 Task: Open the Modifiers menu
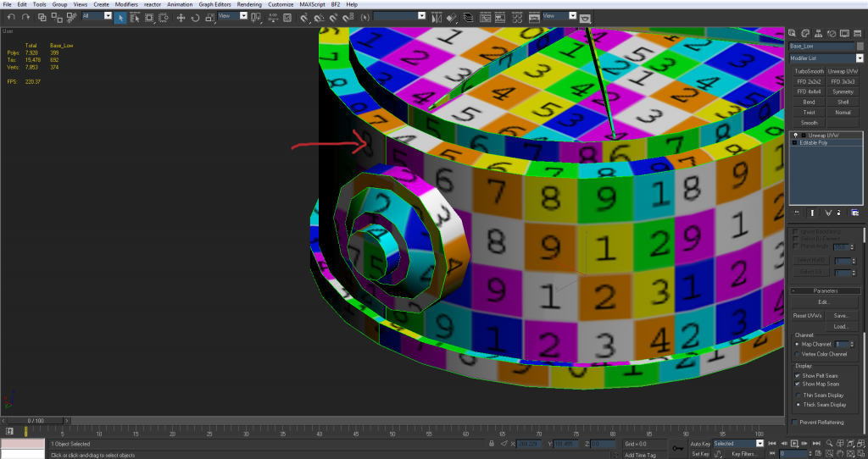[126, 4]
